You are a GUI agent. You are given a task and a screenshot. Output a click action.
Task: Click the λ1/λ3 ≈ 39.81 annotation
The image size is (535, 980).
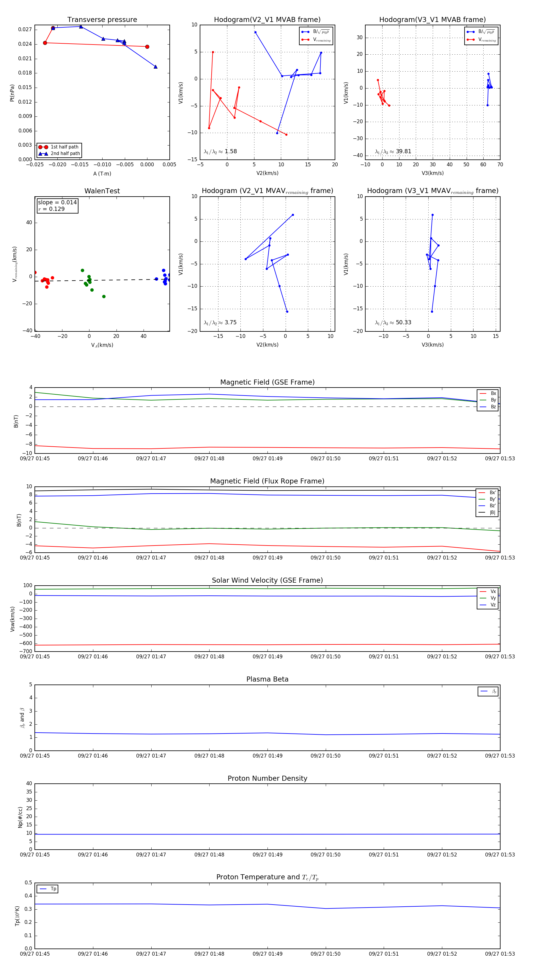pos(393,151)
